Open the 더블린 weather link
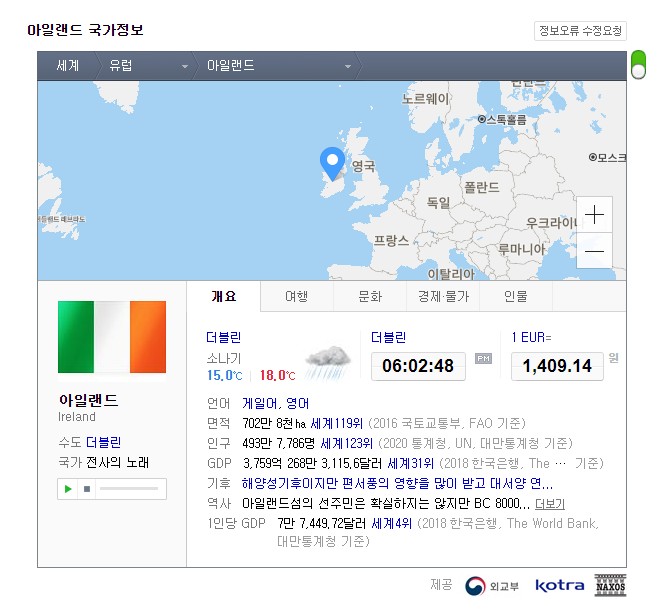Viewport: 660px width, 615px height. (x=223, y=338)
